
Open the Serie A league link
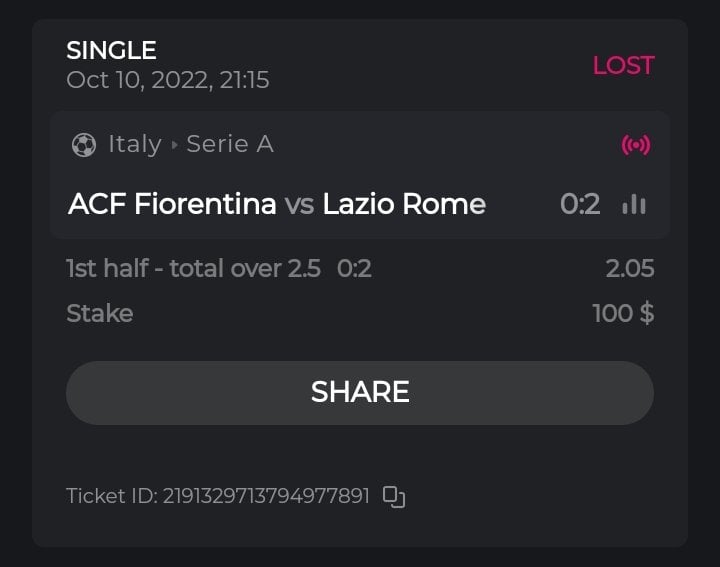(x=230, y=144)
